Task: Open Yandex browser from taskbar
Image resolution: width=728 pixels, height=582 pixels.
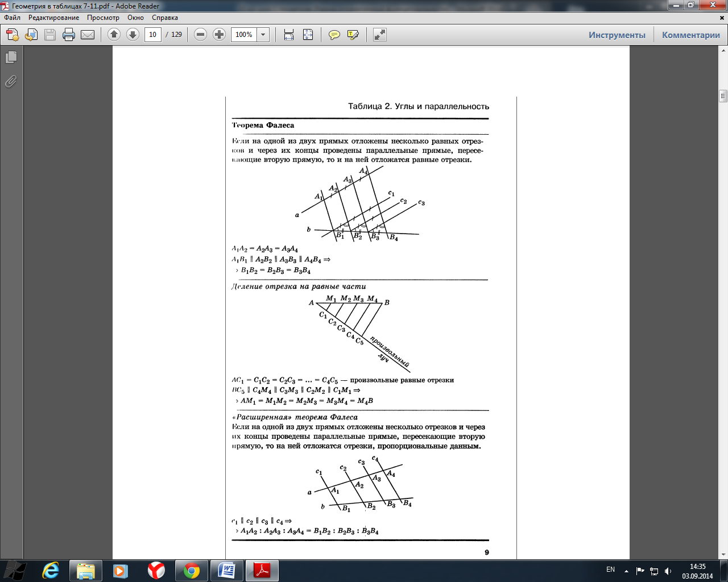Action: click(x=156, y=571)
